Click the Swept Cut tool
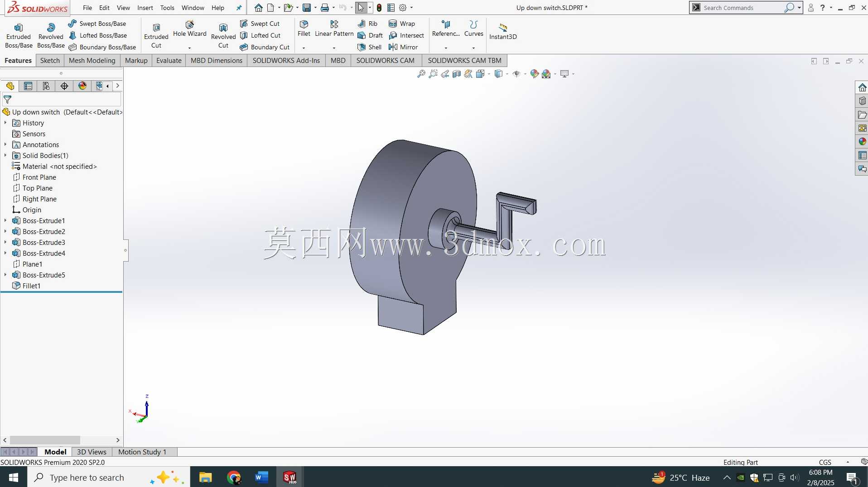The image size is (868, 487). point(260,24)
